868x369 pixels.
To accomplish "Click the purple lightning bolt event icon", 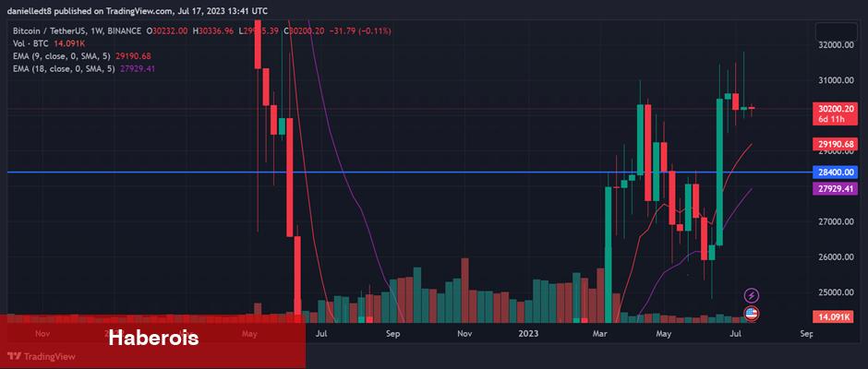I will (x=752, y=295).
